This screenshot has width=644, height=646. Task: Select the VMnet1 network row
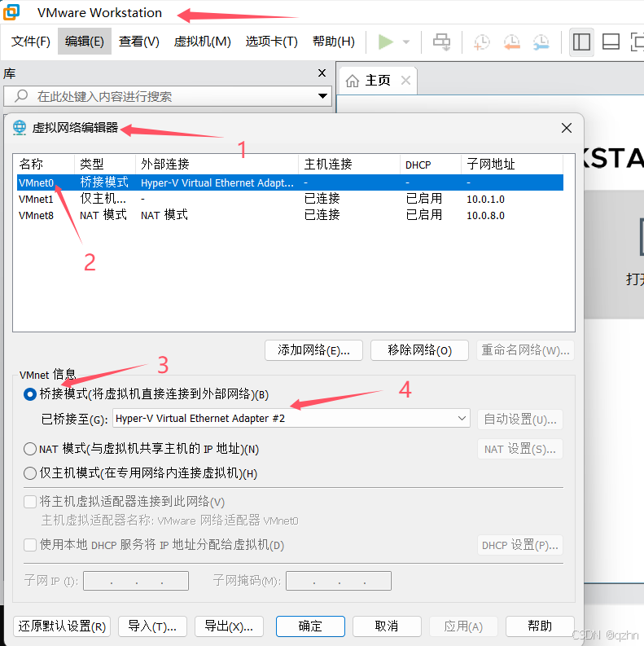tap(291, 199)
